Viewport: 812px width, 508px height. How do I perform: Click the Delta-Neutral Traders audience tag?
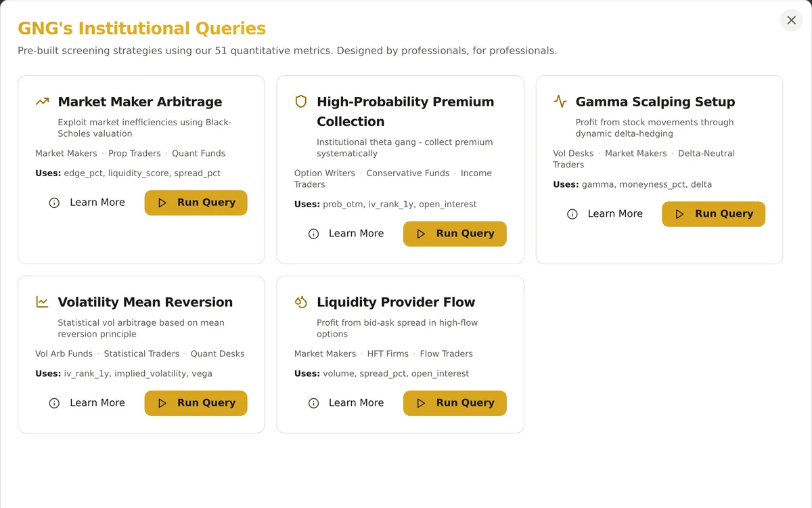point(644,159)
